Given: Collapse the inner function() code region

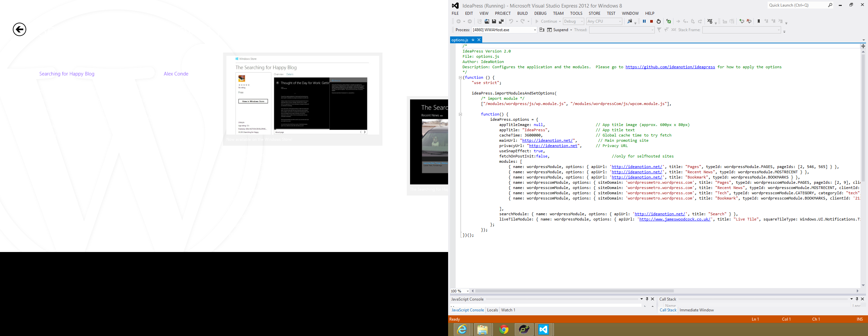Looking at the screenshot, I should point(460,114).
